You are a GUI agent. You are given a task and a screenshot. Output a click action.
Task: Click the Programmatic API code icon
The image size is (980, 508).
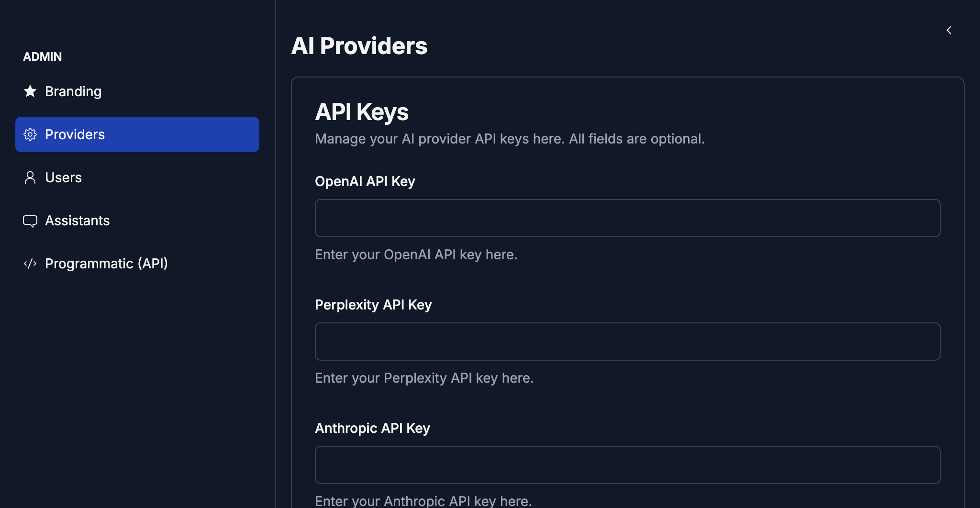tap(30, 264)
